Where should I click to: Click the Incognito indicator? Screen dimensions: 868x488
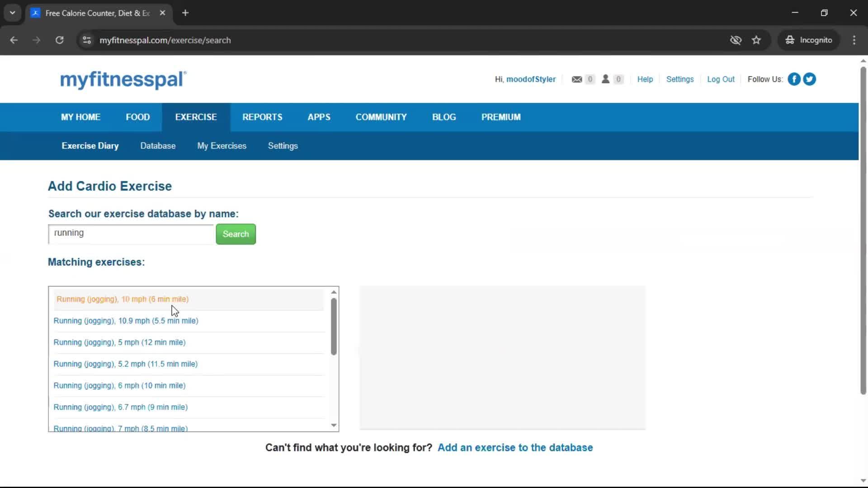coord(809,40)
